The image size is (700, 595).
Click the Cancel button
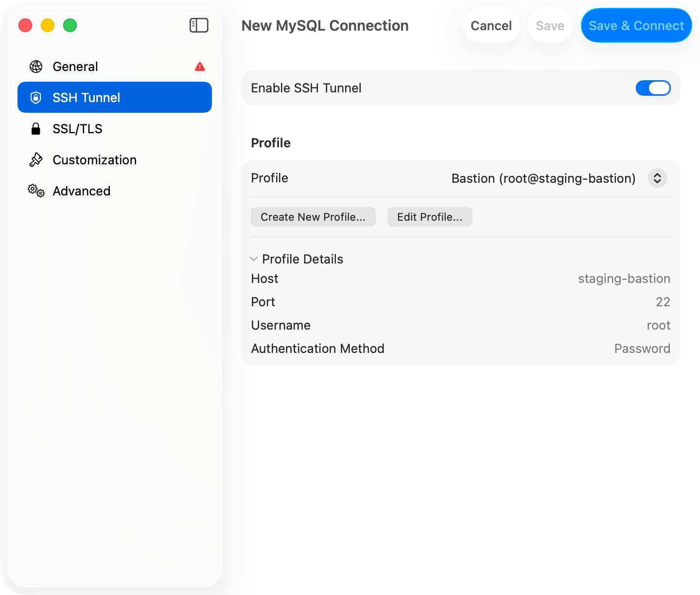491,25
